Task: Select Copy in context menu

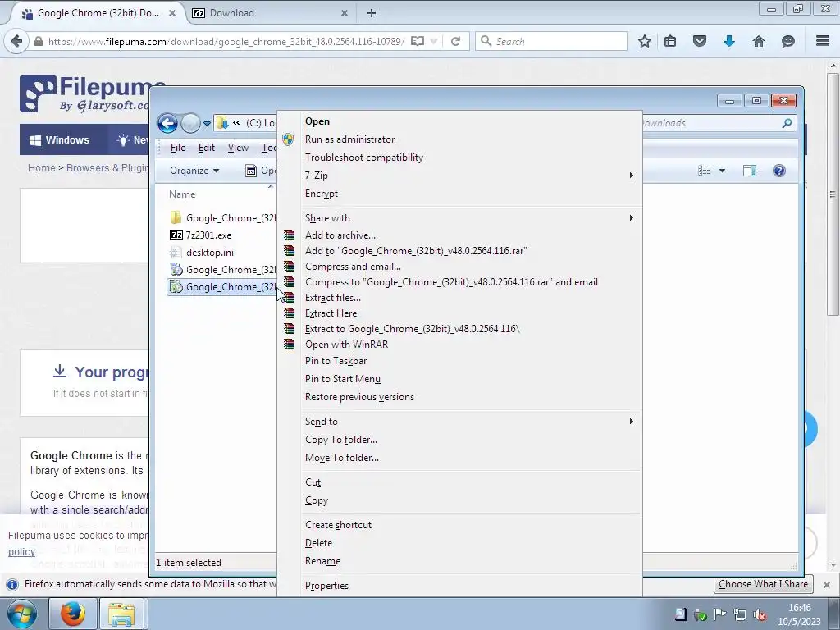Action: [x=317, y=500]
